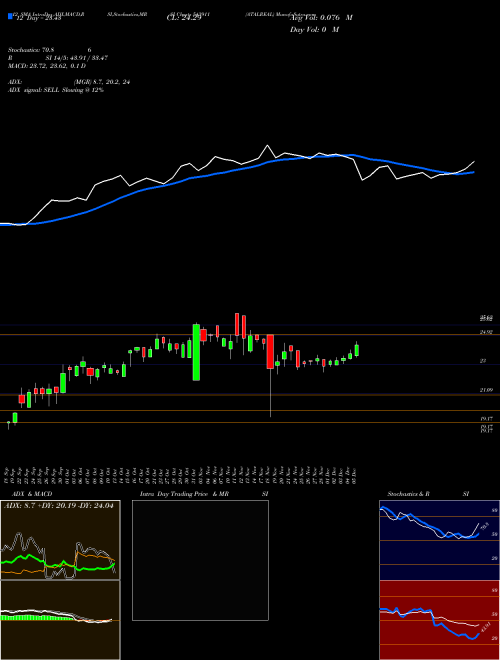Click the blue 12-day SMA legend square
The width and height of the screenshot is (500, 660).
tap(11, 17)
